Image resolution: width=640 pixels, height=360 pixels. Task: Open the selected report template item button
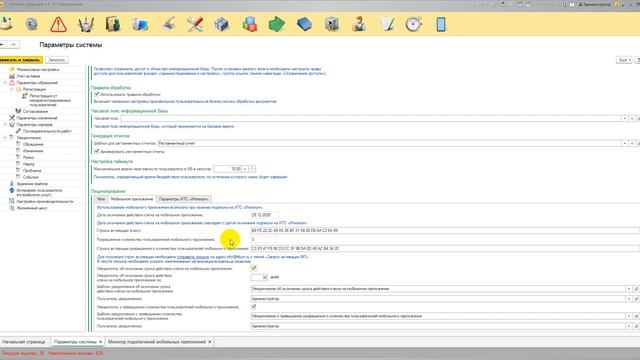tap(638, 143)
